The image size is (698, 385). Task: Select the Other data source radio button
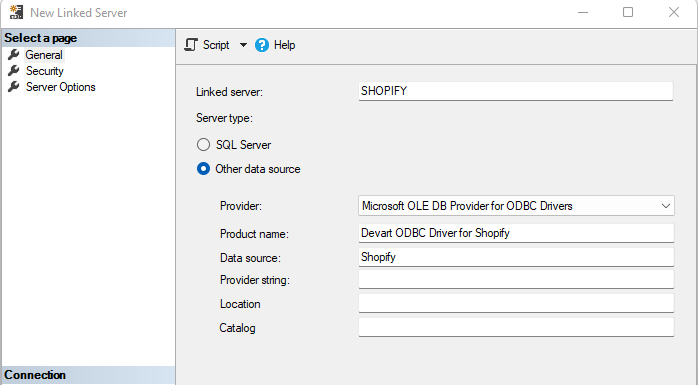click(203, 169)
